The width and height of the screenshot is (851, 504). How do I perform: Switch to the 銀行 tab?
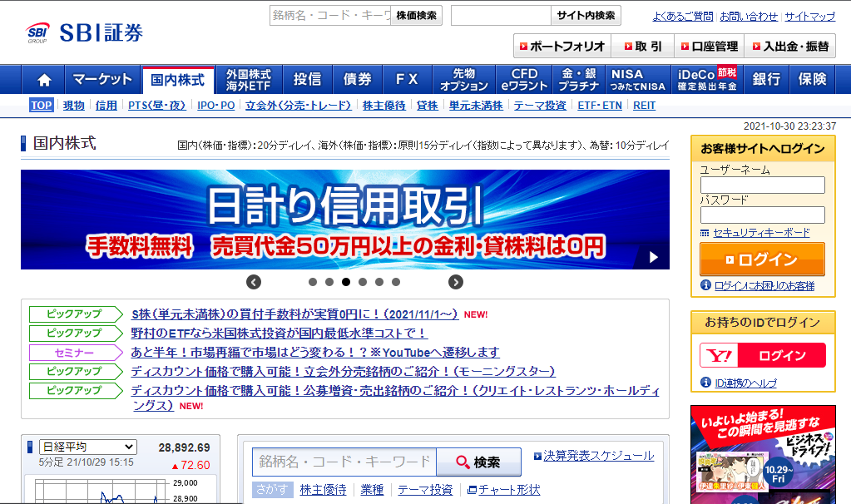tap(766, 80)
